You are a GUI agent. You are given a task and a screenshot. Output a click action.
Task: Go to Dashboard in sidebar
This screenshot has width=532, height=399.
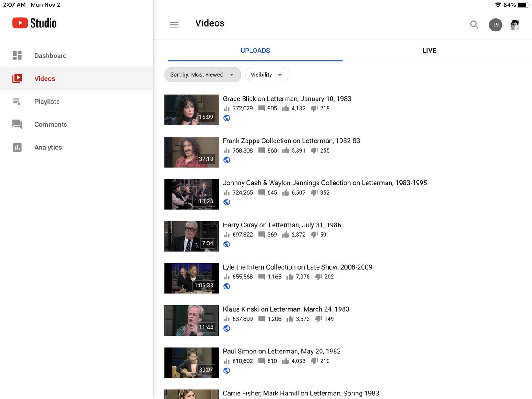(x=51, y=55)
